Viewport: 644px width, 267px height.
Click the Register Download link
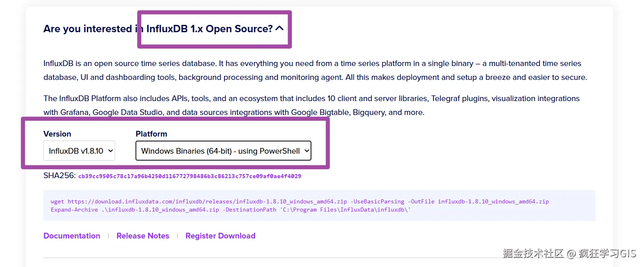[220, 236]
